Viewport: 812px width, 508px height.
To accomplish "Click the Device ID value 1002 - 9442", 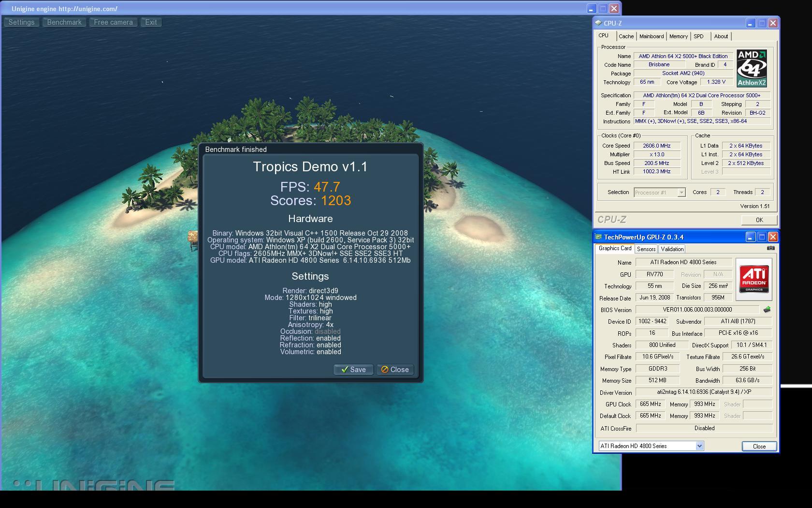I will tap(652, 321).
